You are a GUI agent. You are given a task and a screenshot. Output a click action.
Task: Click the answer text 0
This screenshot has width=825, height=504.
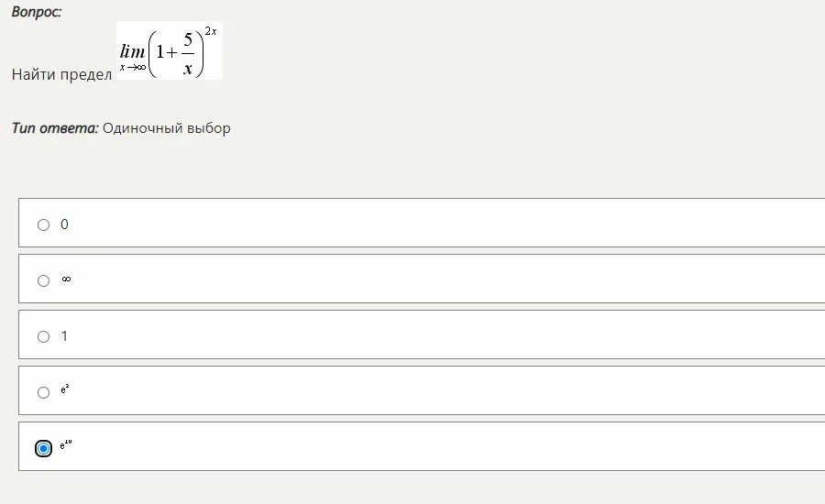(x=64, y=225)
